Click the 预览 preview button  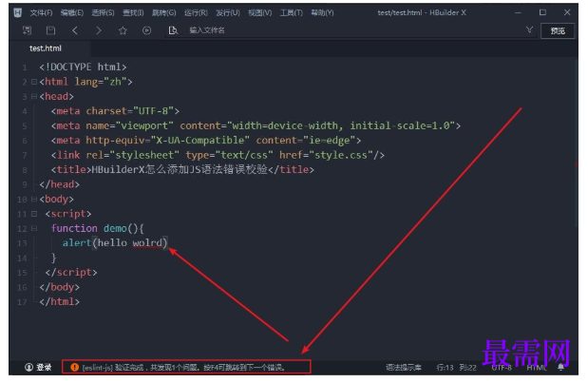[558, 30]
